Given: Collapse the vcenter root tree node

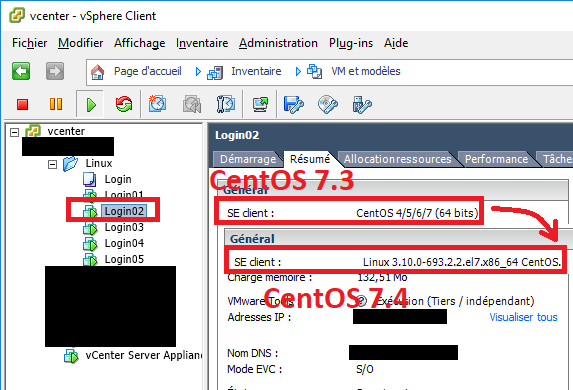Looking at the screenshot, I should [14, 132].
